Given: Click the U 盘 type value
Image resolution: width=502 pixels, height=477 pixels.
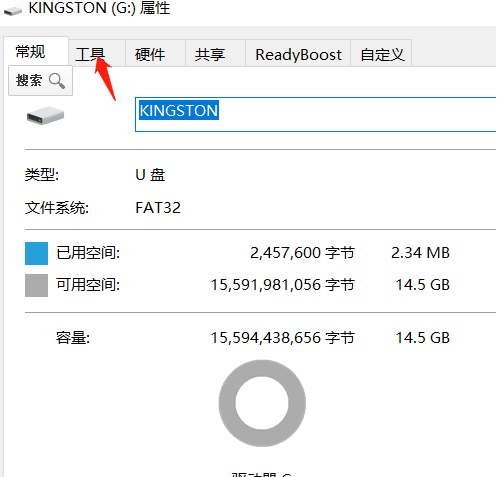Looking at the screenshot, I should point(150,175).
